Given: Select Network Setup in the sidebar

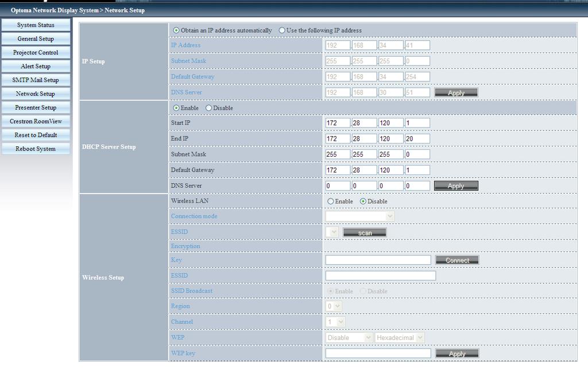Looking at the screenshot, I should pos(36,94).
